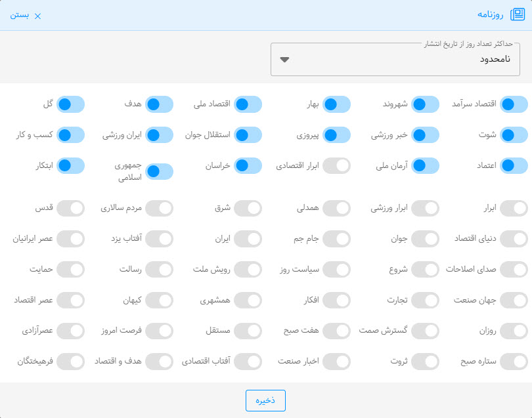
Task: Enable the شرق newspaper toggle
Action: pyautogui.click(x=248, y=208)
